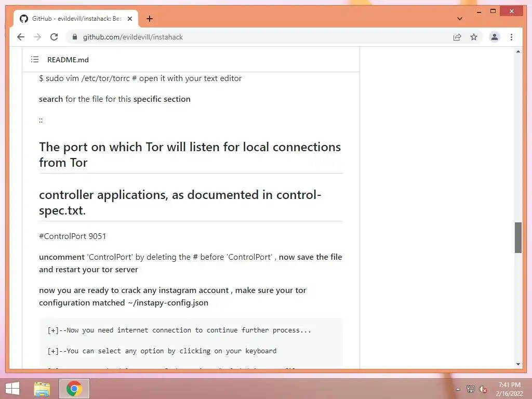
Task: Click the vertical scrollbar thumb
Action: point(518,237)
